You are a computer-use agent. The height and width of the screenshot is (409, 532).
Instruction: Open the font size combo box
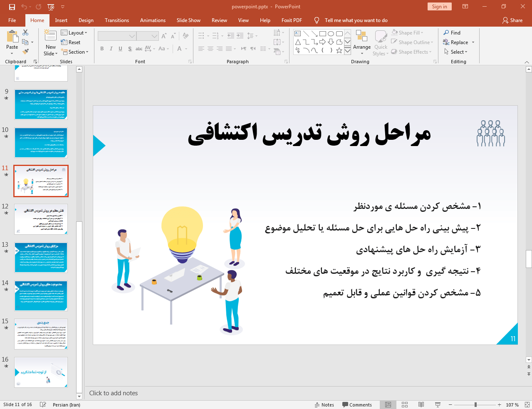[x=147, y=36]
